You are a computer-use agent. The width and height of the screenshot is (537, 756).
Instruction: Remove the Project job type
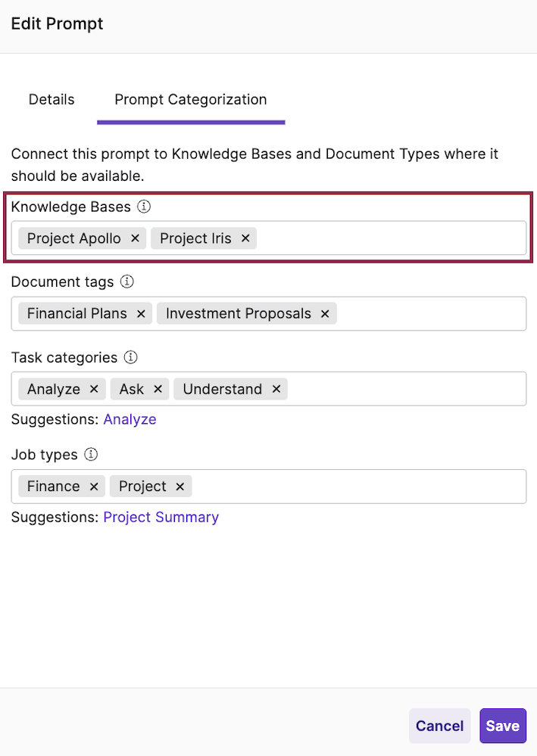click(x=180, y=487)
